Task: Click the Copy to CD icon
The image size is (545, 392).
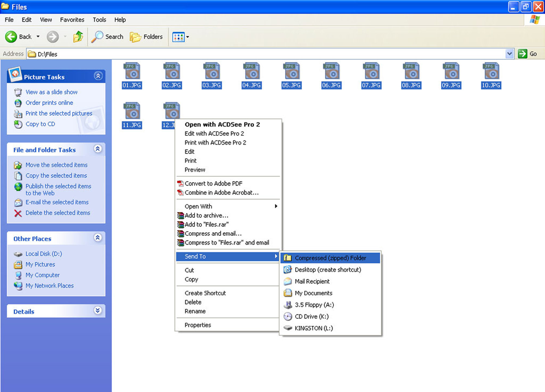Action: (18, 125)
